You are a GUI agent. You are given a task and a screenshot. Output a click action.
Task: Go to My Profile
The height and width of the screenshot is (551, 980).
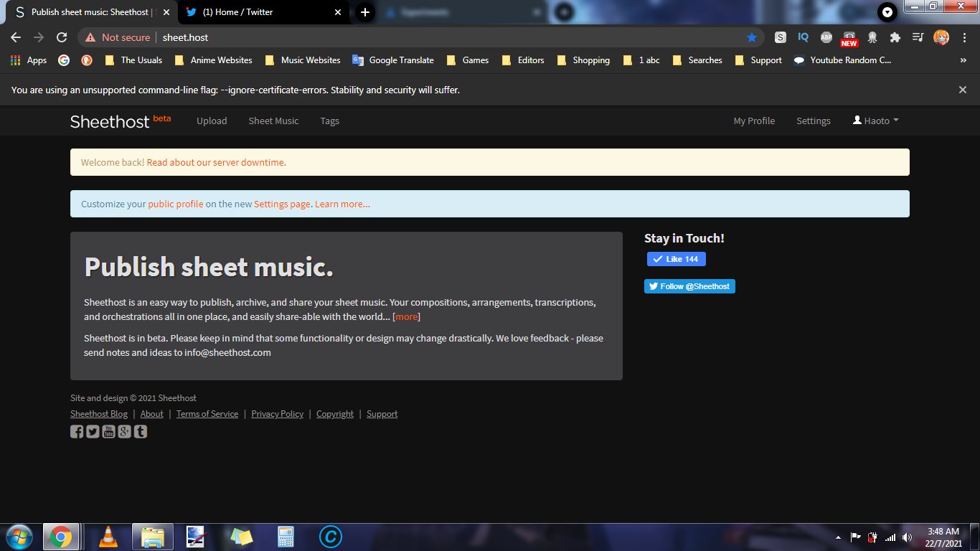tap(754, 121)
